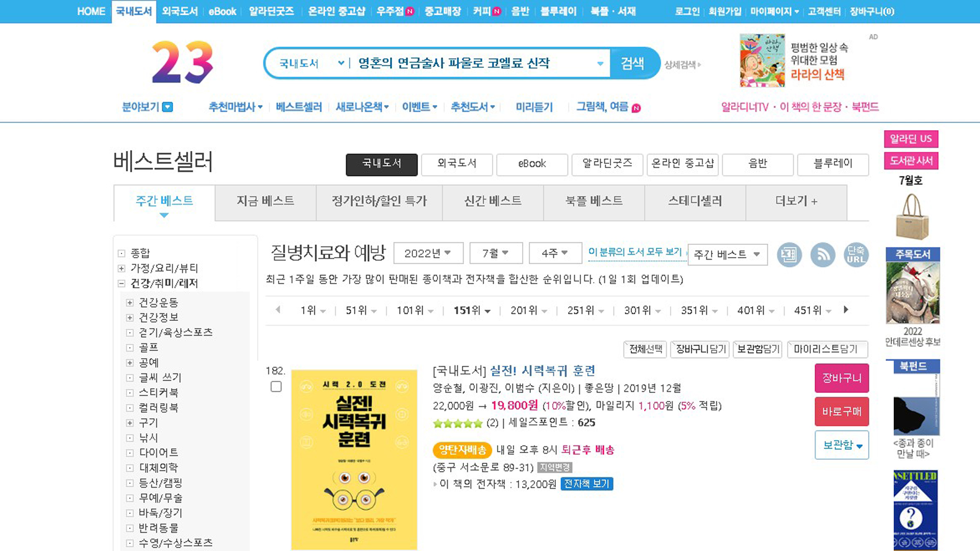Click the short URL icon
Viewport: 980px width, 551px height.
[x=855, y=255]
